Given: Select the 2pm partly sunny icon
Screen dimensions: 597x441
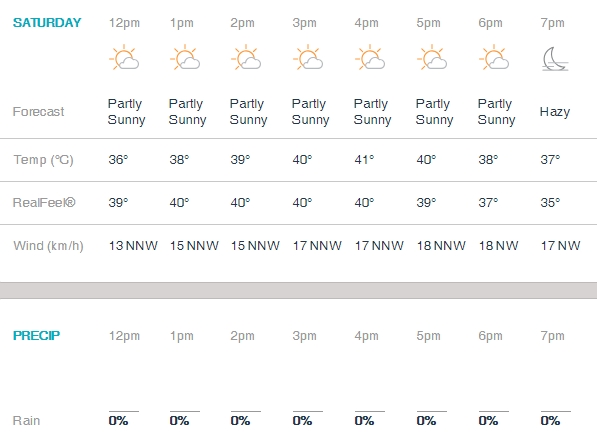Looking at the screenshot, I should pos(246,58).
